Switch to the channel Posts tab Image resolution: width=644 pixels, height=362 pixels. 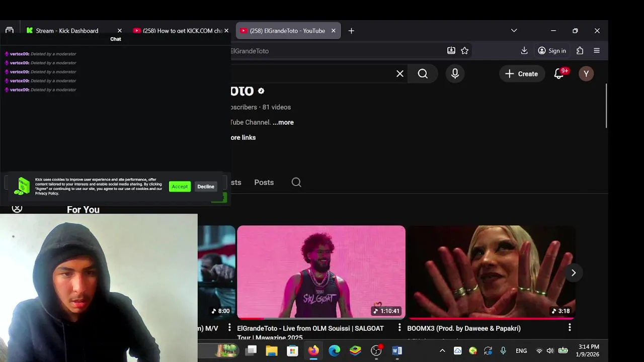click(x=264, y=183)
